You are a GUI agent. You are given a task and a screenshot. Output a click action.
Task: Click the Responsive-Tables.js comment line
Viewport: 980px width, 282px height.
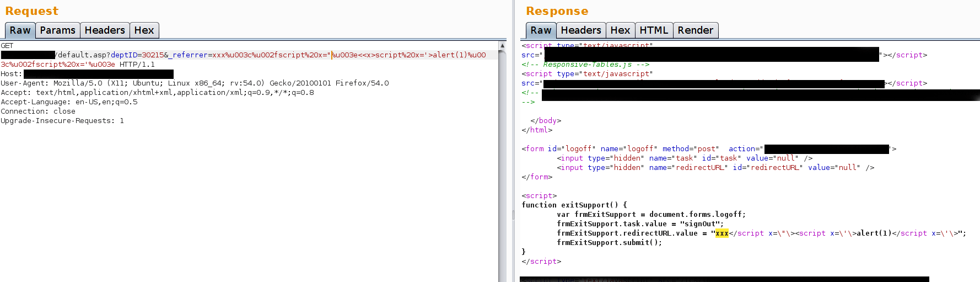coord(585,65)
